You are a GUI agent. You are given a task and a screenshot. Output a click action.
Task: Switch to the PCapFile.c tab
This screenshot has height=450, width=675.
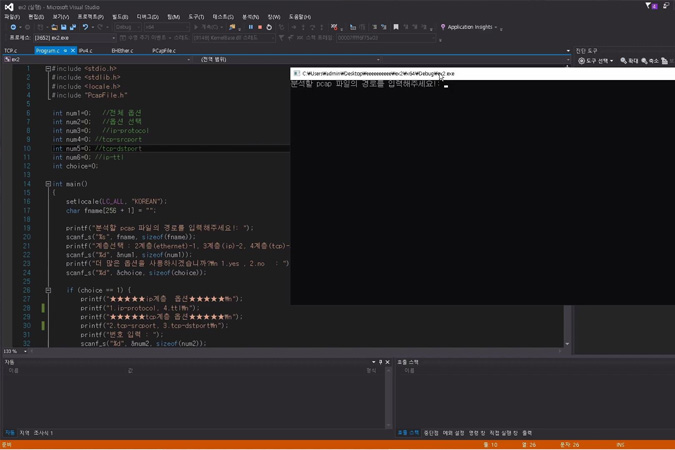tap(164, 51)
